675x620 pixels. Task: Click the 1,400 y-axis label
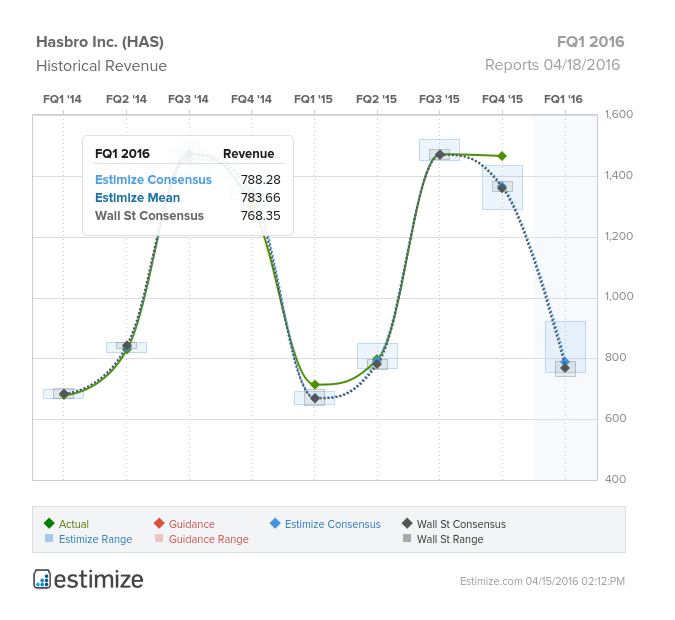click(619, 175)
